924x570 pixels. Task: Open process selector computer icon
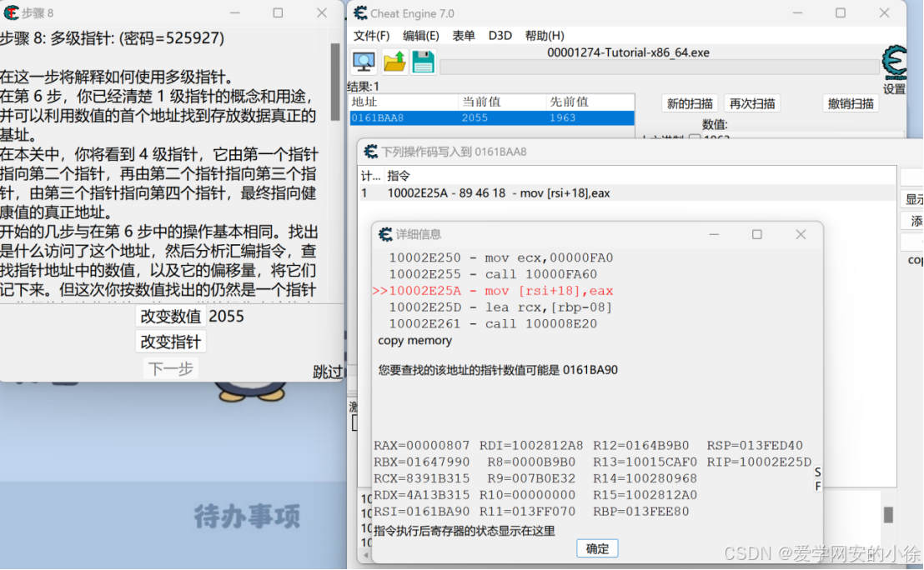coord(364,62)
